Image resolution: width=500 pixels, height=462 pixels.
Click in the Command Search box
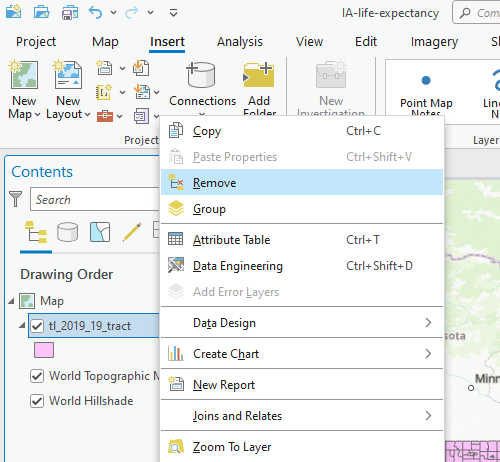click(477, 13)
